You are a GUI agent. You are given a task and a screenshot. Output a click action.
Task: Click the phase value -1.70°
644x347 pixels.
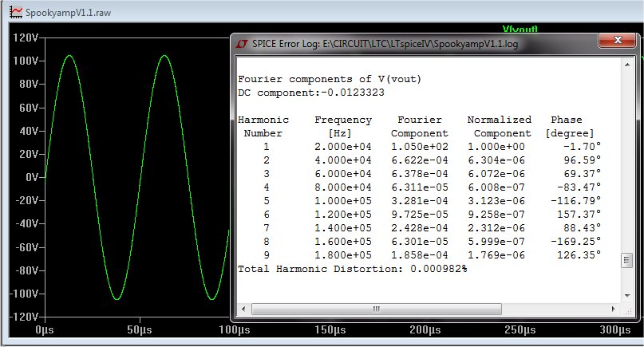582,147
